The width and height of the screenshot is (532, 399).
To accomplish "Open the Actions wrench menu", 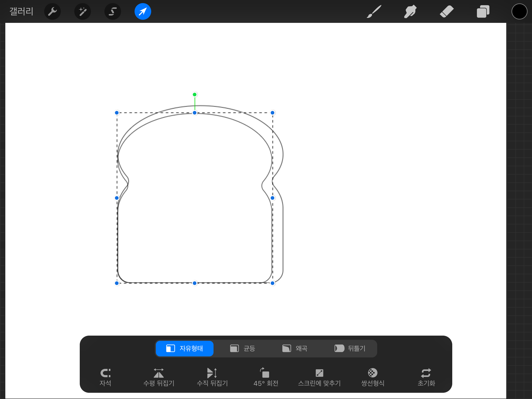I will click(x=52, y=11).
